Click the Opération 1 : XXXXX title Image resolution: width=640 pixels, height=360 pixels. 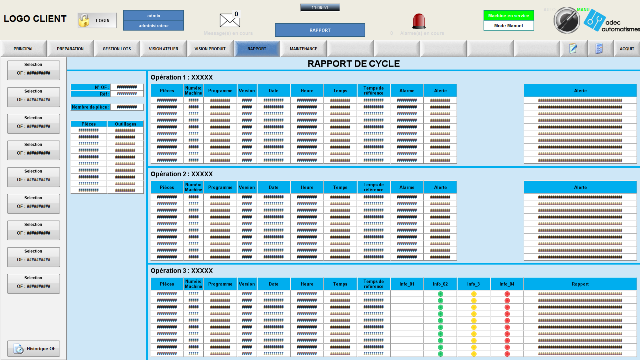pyautogui.click(x=181, y=78)
